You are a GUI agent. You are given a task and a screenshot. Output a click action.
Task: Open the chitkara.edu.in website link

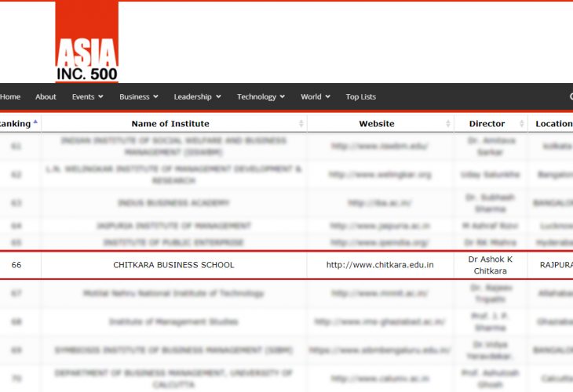tap(380, 265)
